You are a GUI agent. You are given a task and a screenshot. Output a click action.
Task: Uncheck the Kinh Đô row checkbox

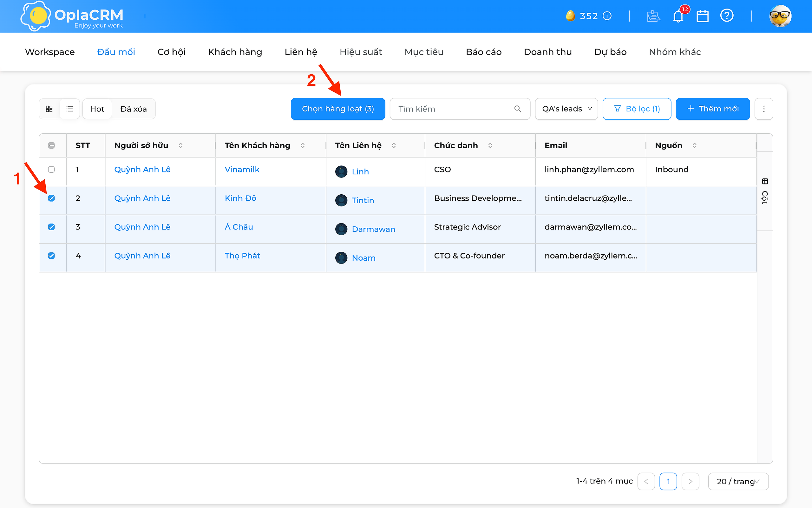[x=51, y=198]
